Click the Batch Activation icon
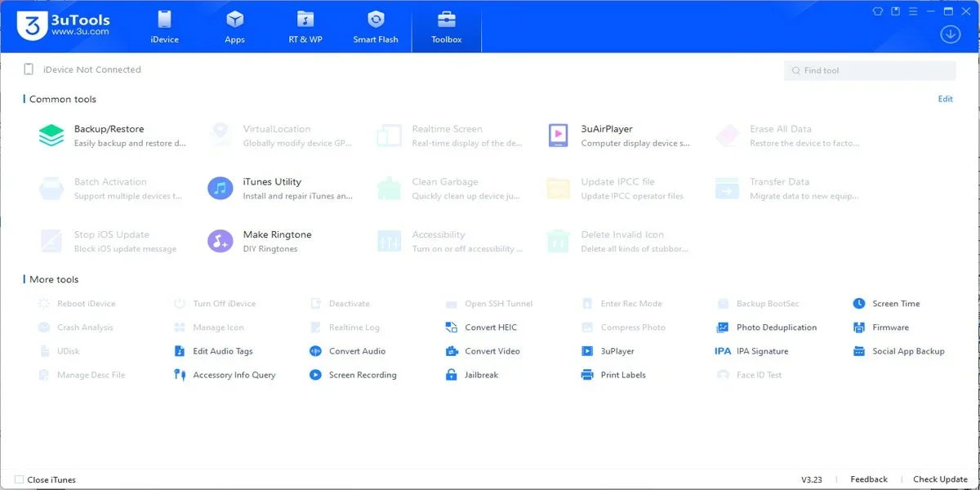The height and width of the screenshot is (490, 980). click(x=51, y=189)
